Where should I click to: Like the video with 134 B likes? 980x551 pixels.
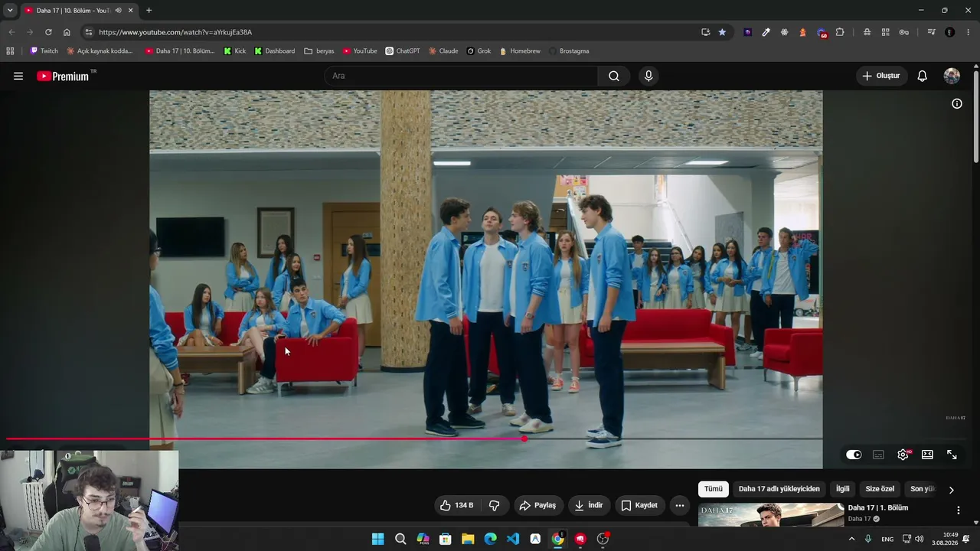pyautogui.click(x=456, y=505)
